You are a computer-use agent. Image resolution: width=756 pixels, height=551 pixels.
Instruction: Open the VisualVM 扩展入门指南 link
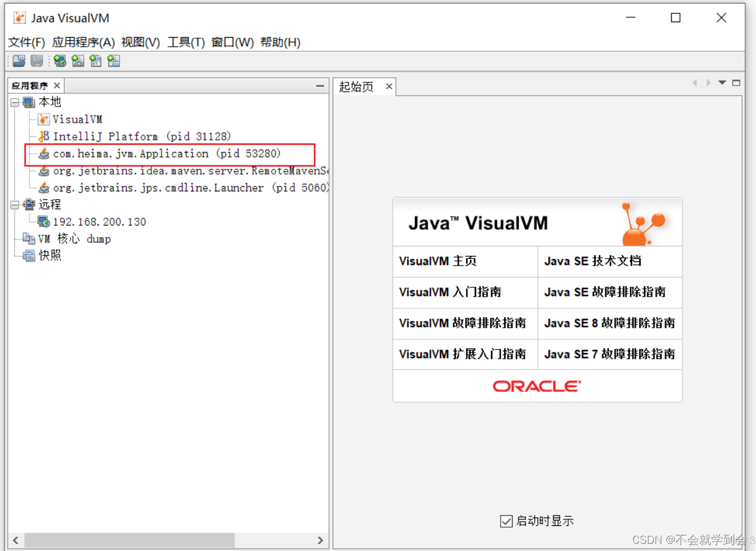tap(462, 354)
